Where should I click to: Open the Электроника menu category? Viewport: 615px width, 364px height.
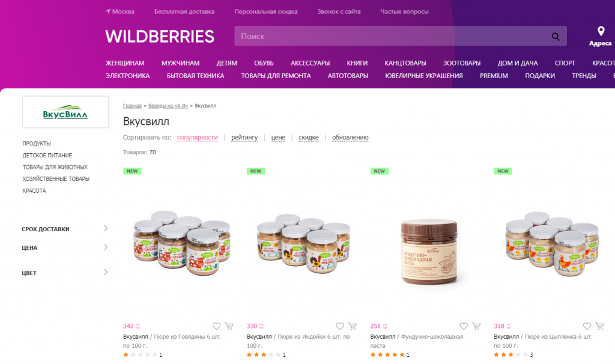127,76
